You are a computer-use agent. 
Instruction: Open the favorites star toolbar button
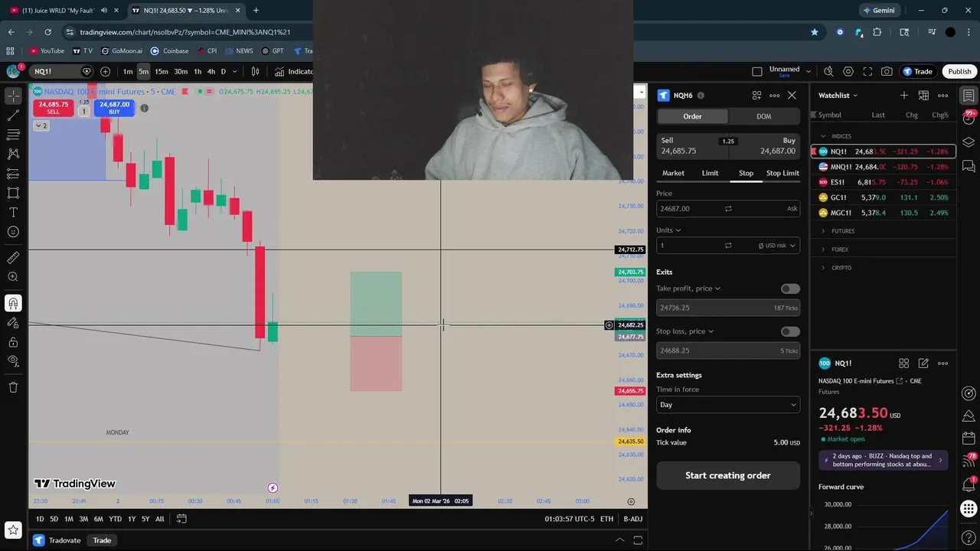13,529
